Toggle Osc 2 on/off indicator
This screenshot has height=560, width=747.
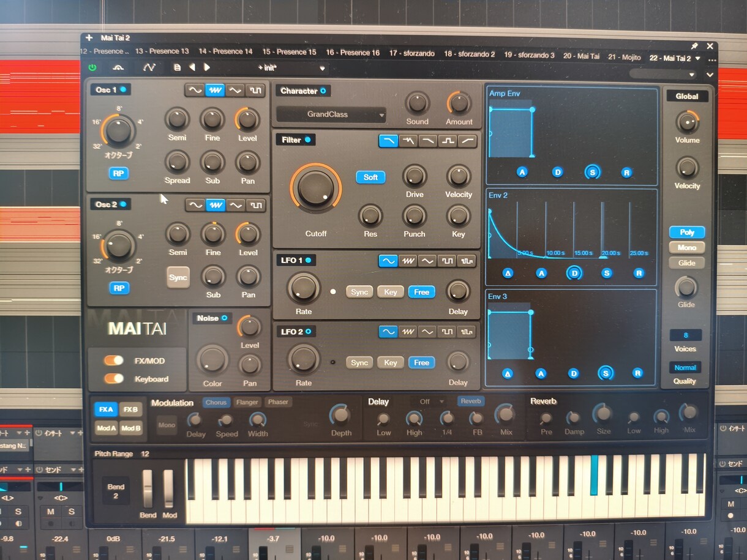pos(123,204)
